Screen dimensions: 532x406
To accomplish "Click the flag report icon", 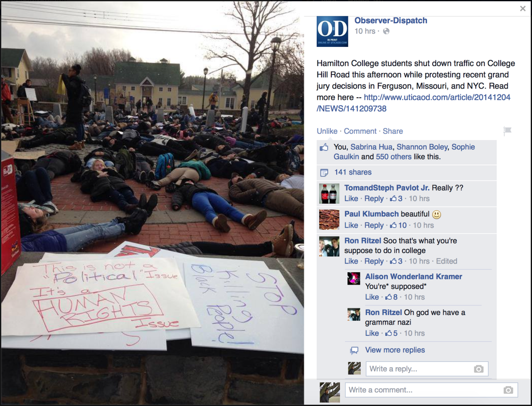I will tap(507, 131).
